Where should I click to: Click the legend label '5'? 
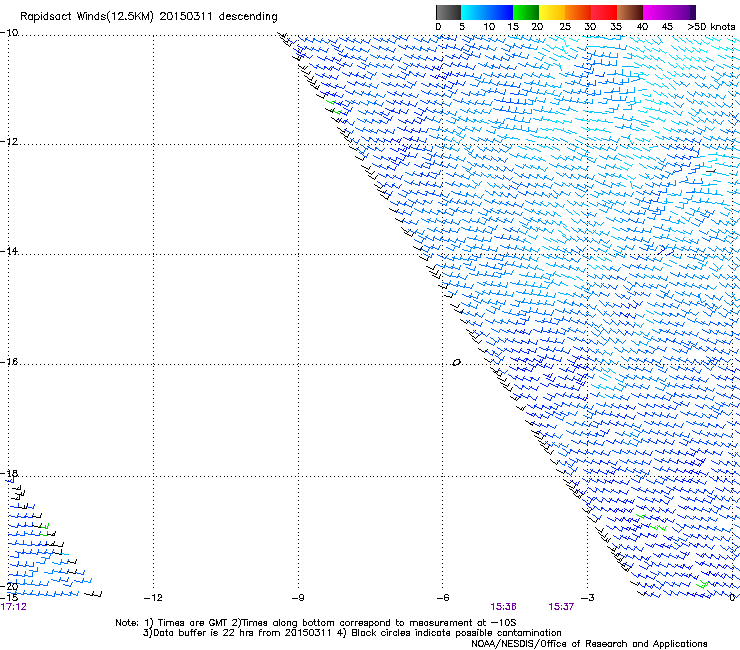[462, 27]
